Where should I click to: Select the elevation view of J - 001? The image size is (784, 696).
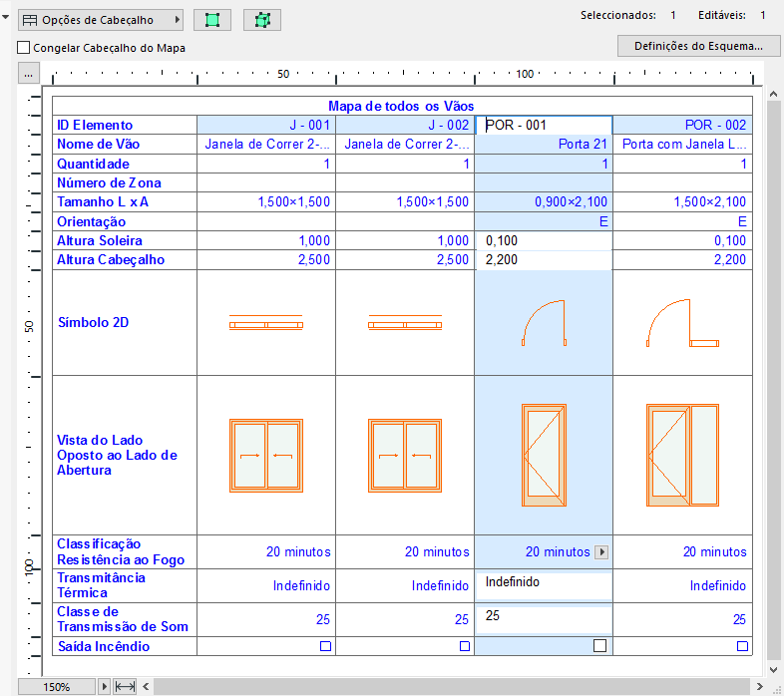(x=266, y=456)
